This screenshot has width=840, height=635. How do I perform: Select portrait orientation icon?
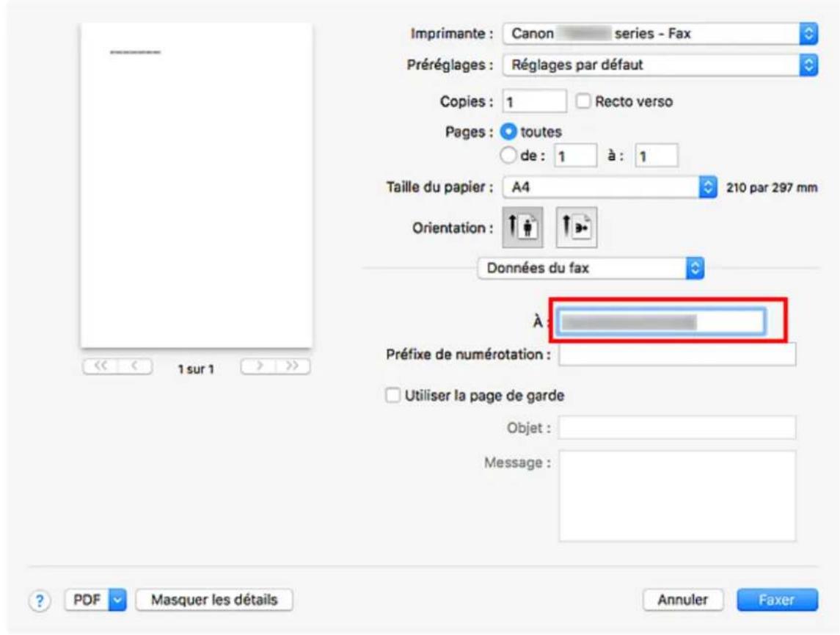click(522, 228)
